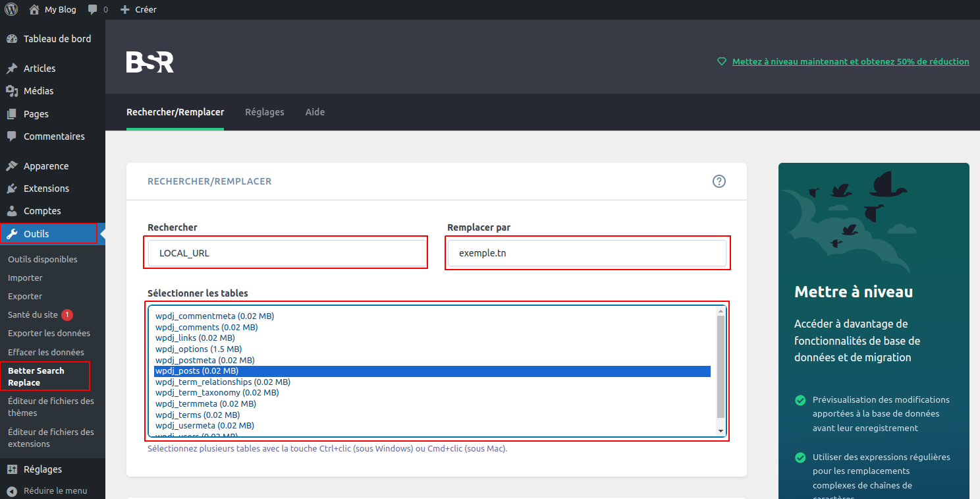Image resolution: width=980 pixels, height=499 pixels.
Task: Switch to the Réglages tab
Action: click(x=264, y=112)
